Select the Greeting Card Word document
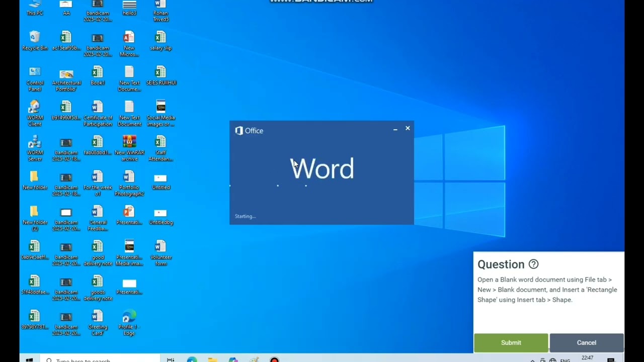This screenshot has width=644, height=362. pyautogui.click(x=98, y=323)
